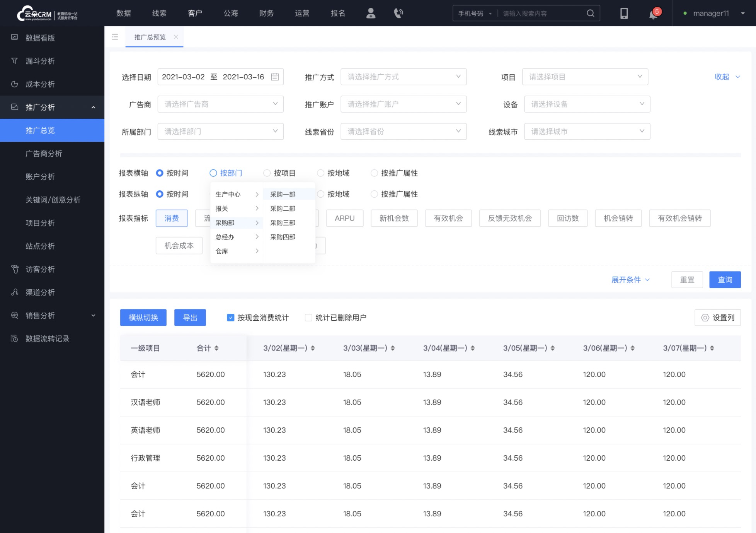Click the 漏斗分析 funnel analysis icon
The image size is (756, 533).
(15, 61)
